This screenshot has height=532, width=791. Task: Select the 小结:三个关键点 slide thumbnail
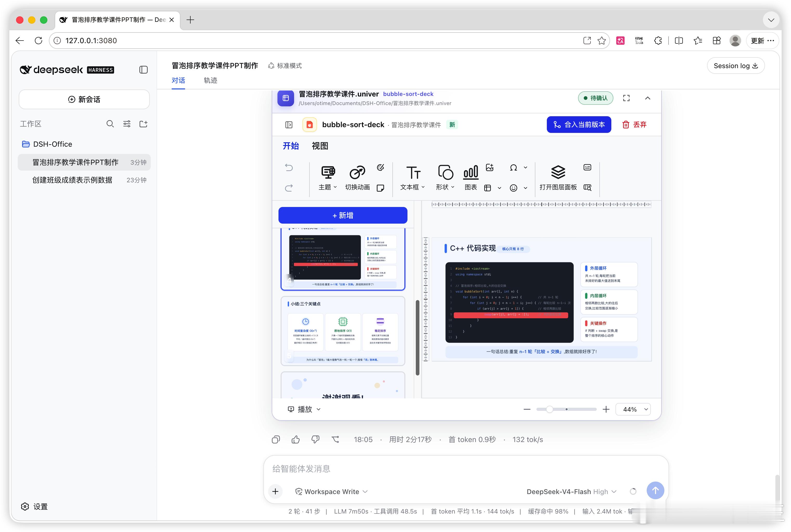click(343, 331)
